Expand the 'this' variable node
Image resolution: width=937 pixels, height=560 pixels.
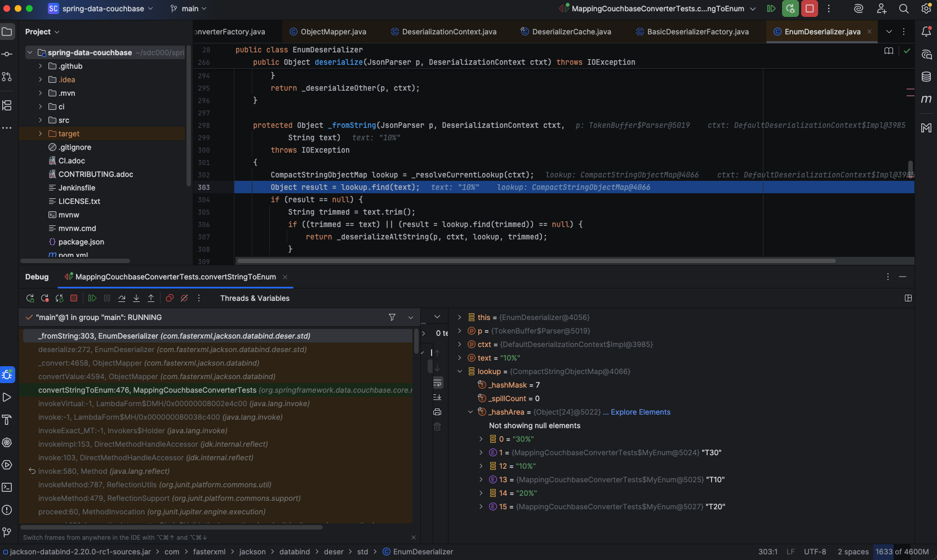tap(460, 317)
